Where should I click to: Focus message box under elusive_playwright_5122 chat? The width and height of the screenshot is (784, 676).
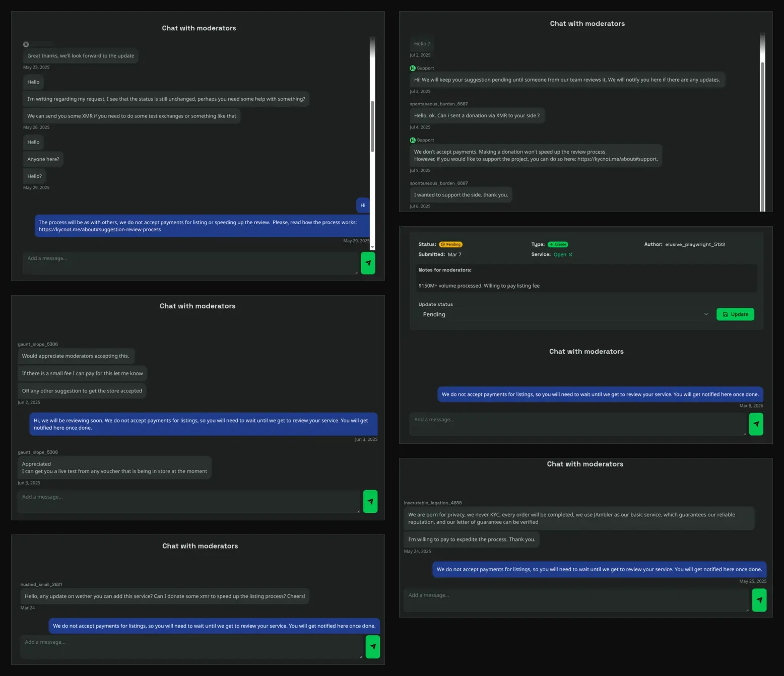578,424
